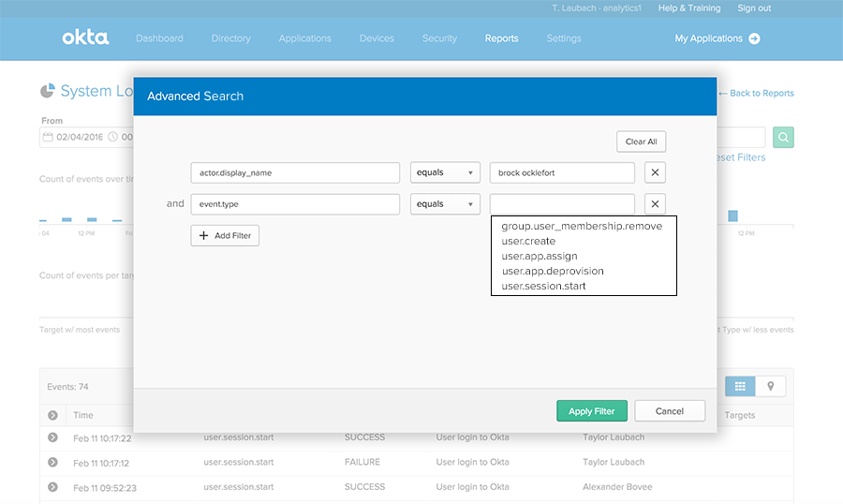Select group.user_membership.remove suggestion
This screenshot has width=843, height=504.
582,226
